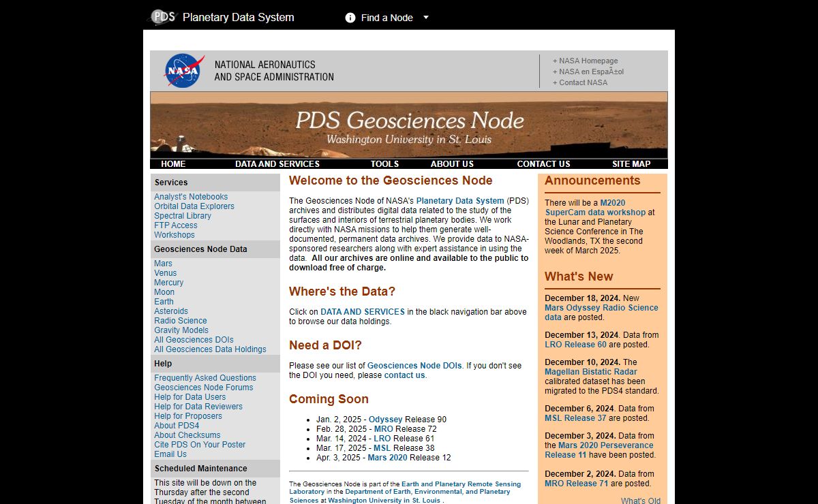
Task: Open the NASA en Español link
Action: click(x=588, y=72)
